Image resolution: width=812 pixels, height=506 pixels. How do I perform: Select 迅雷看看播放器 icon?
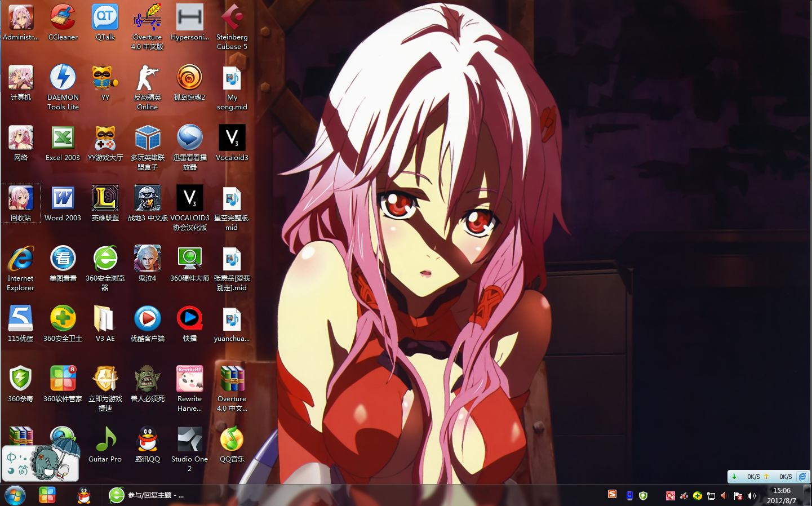[190, 148]
